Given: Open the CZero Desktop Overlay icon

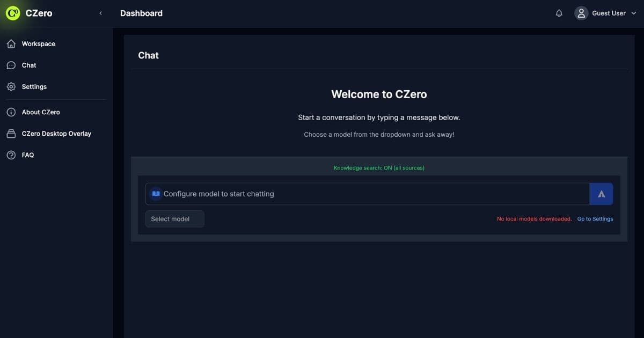Looking at the screenshot, I should pos(11,133).
